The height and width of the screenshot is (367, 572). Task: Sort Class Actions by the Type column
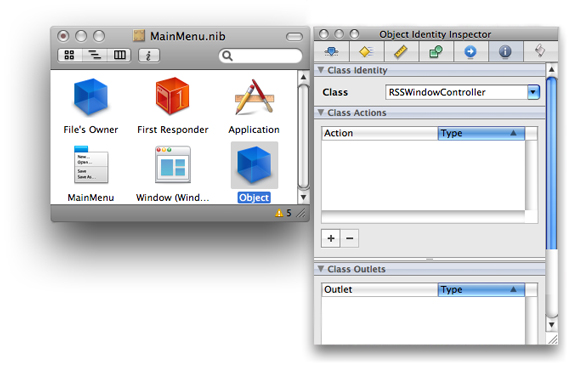click(481, 133)
